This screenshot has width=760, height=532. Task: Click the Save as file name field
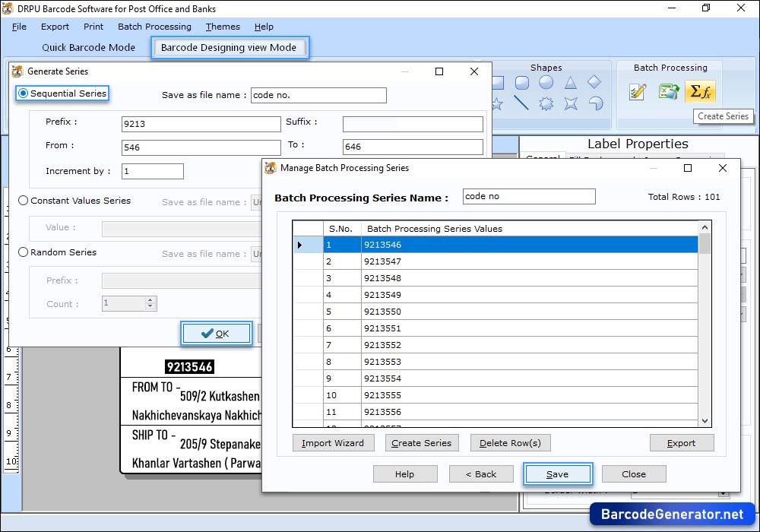click(x=318, y=95)
